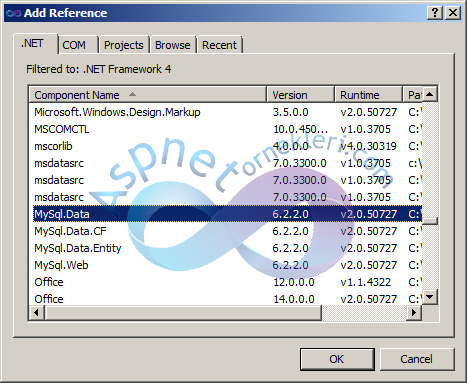This screenshot has width=467, height=383.
Task: Switch to the Browse tab
Action: click(173, 45)
